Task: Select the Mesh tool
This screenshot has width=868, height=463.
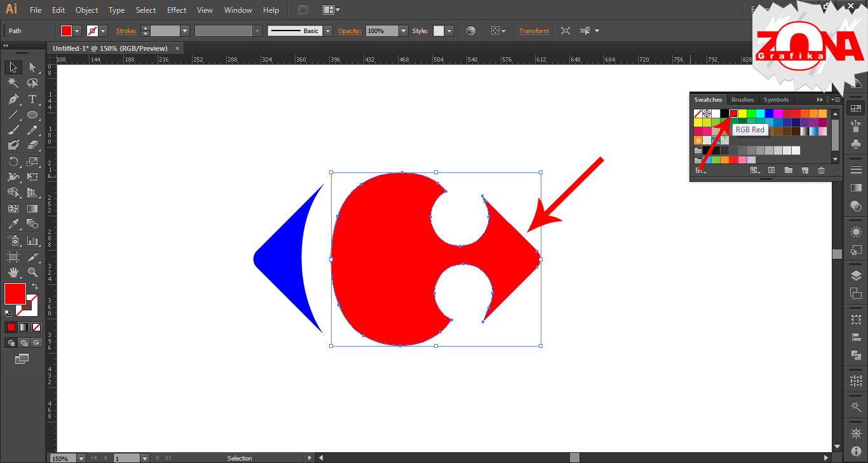Action: pyautogui.click(x=13, y=208)
